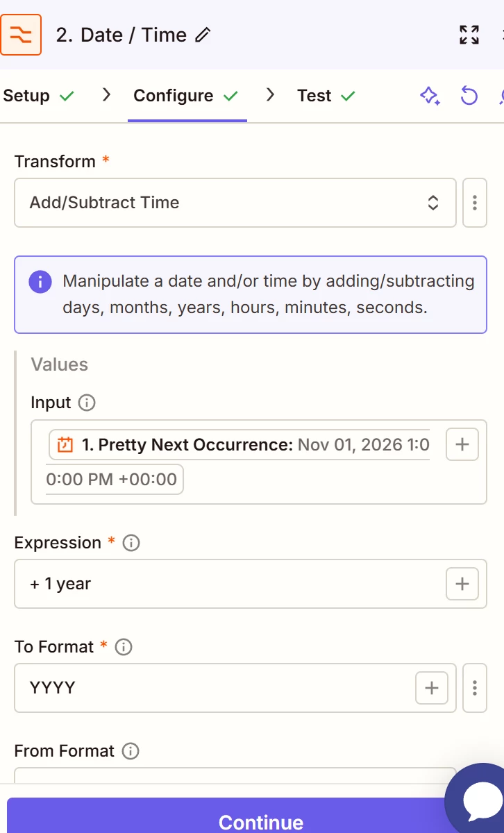Click the plus button in the Expression field
Viewport: 504px width, 833px height.
[x=462, y=584]
